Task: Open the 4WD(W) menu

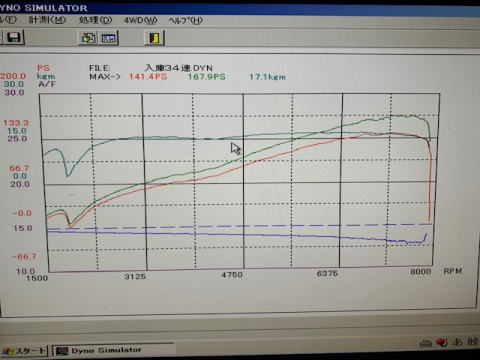Action: coord(140,20)
